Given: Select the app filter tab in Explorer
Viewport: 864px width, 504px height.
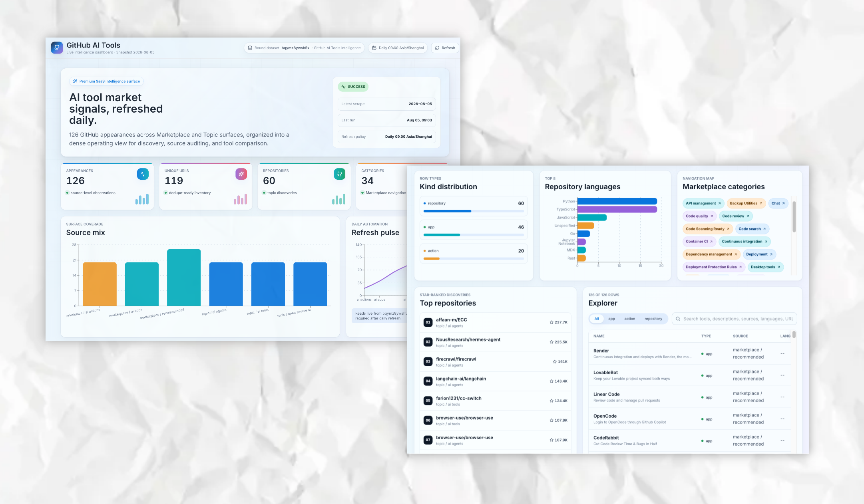Looking at the screenshot, I should [x=611, y=319].
